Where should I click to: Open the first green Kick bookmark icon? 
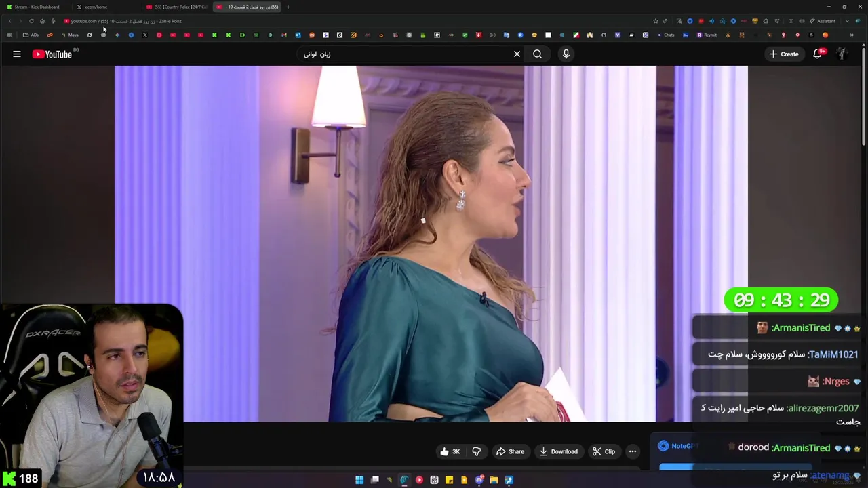coord(214,35)
